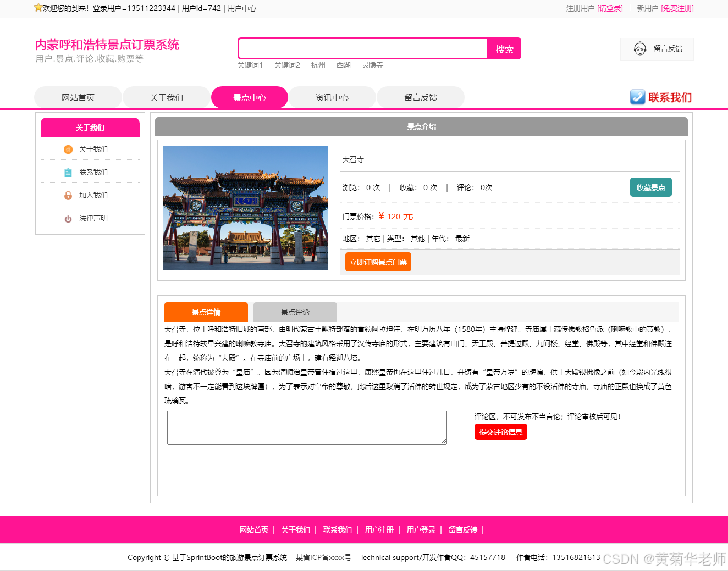
Task: Switch to the 景点详情 tab
Action: [x=206, y=312]
